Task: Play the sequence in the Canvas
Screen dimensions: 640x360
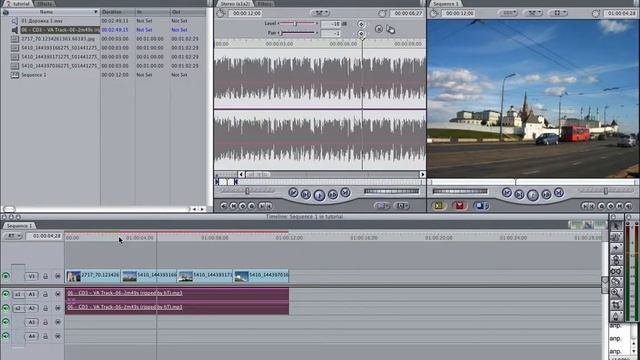Action: click(532, 195)
